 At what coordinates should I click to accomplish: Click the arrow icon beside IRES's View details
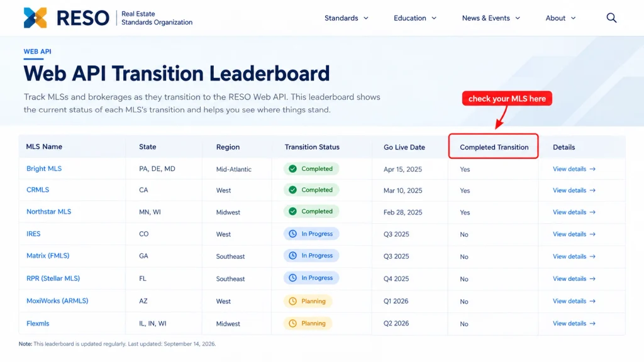point(592,234)
